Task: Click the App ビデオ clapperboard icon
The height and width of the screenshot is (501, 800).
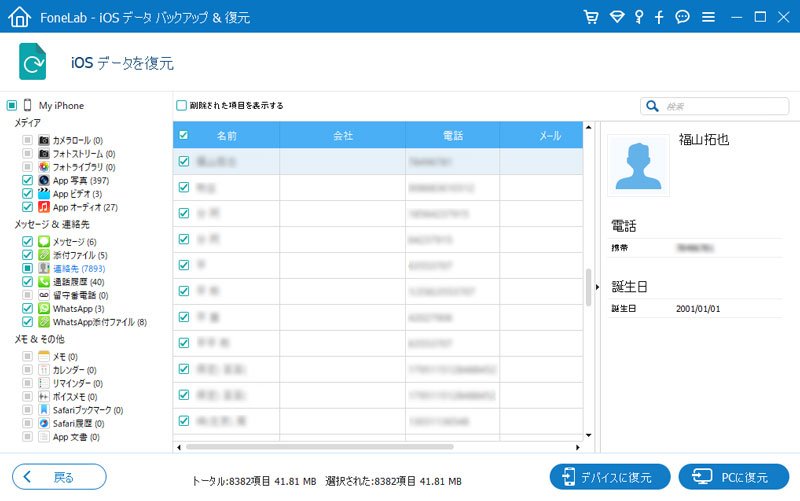Action: pyautogui.click(x=44, y=193)
